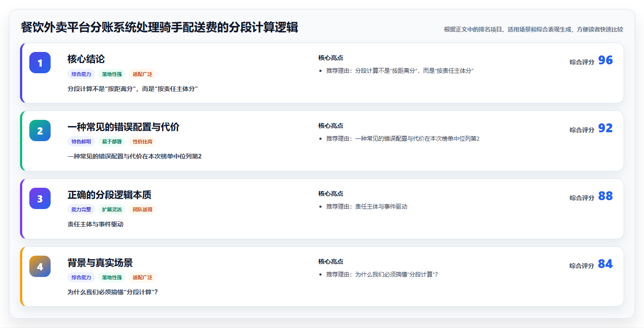
Task: Open the 背景与真实场景 heading
Action: tap(100, 263)
